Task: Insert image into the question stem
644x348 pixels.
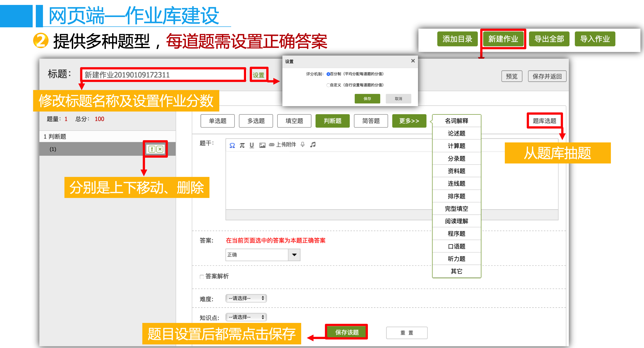Action: (262, 145)
